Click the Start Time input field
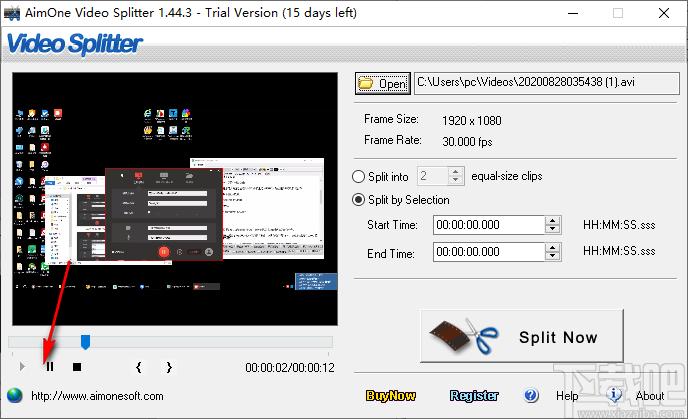 click(x=489, y=225)
